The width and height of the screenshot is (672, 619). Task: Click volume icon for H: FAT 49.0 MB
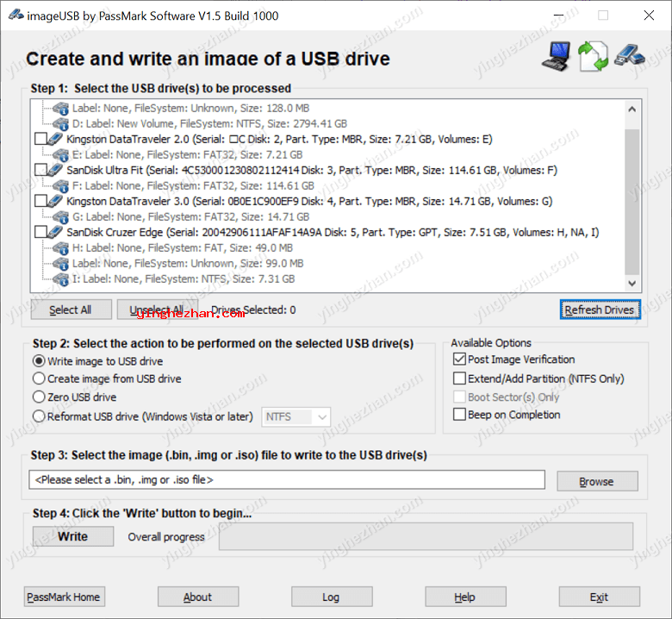click(x=61, y=247)
